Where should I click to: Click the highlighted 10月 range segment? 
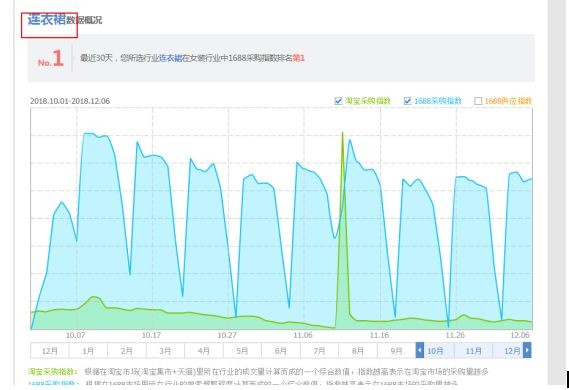tap(435, 351)
